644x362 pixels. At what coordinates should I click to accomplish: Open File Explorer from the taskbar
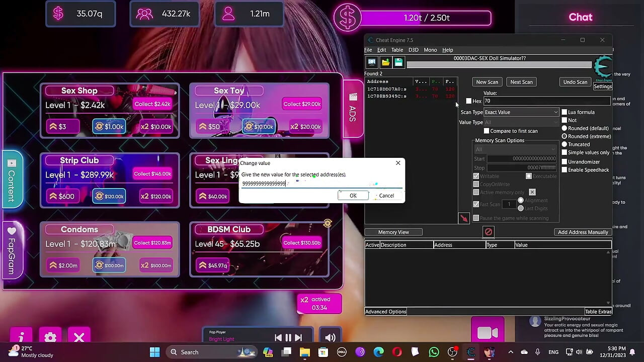point(304,352)
